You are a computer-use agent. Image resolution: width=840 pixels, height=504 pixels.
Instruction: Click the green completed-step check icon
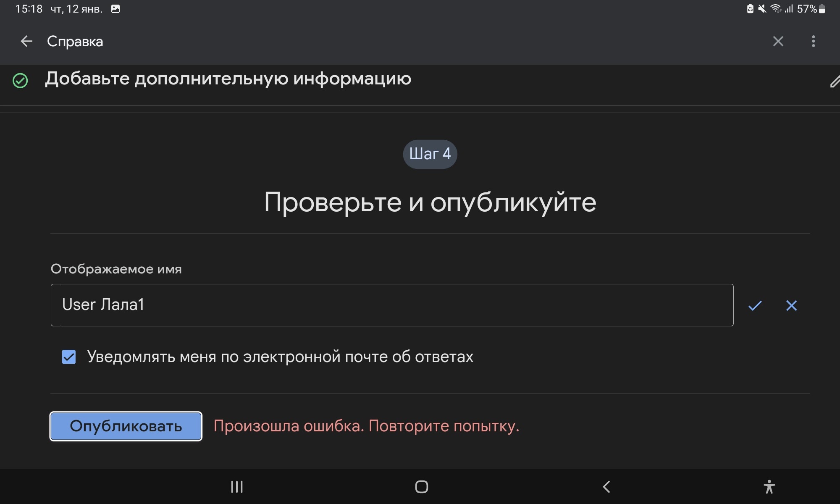point(20,80)
